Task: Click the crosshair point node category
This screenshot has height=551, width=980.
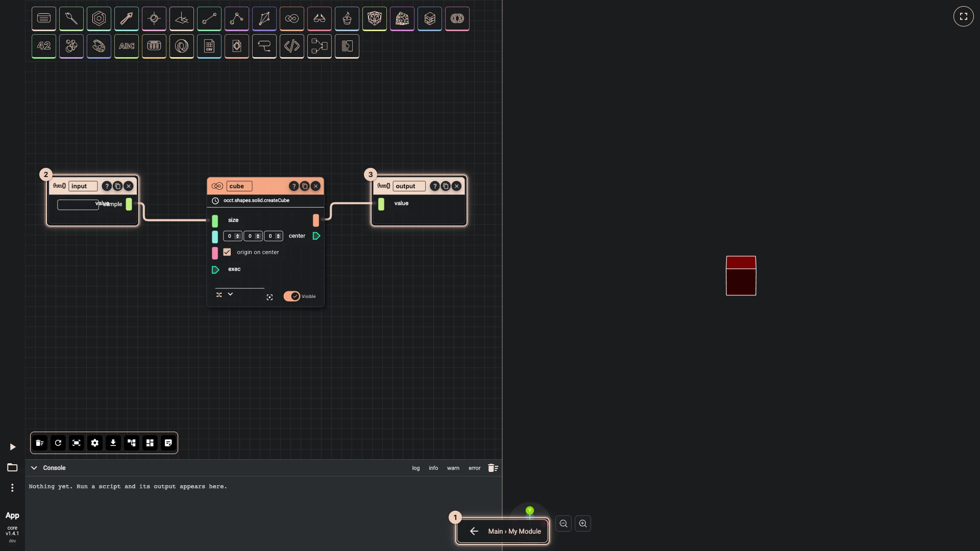Action: click(x=154, y=19)
